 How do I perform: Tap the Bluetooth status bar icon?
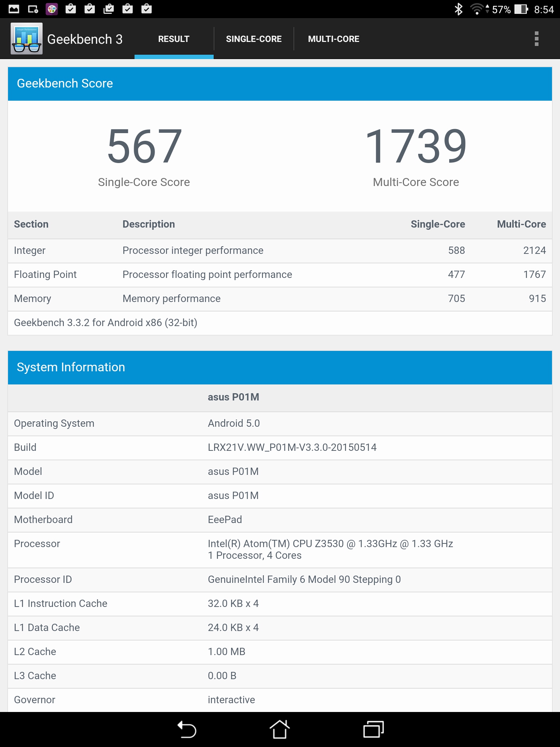pyautogui.click(x=458, y=9)
